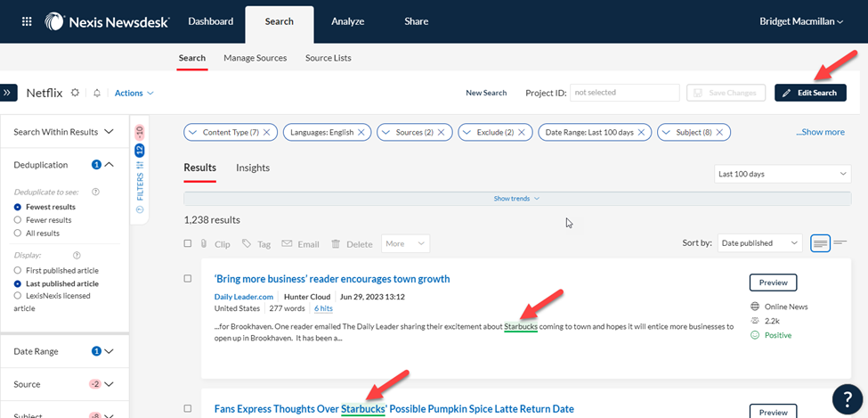Click the ...Show more filters link
Image resolution: width=868 pixels, height=418 pixels.
click(821, 132)
